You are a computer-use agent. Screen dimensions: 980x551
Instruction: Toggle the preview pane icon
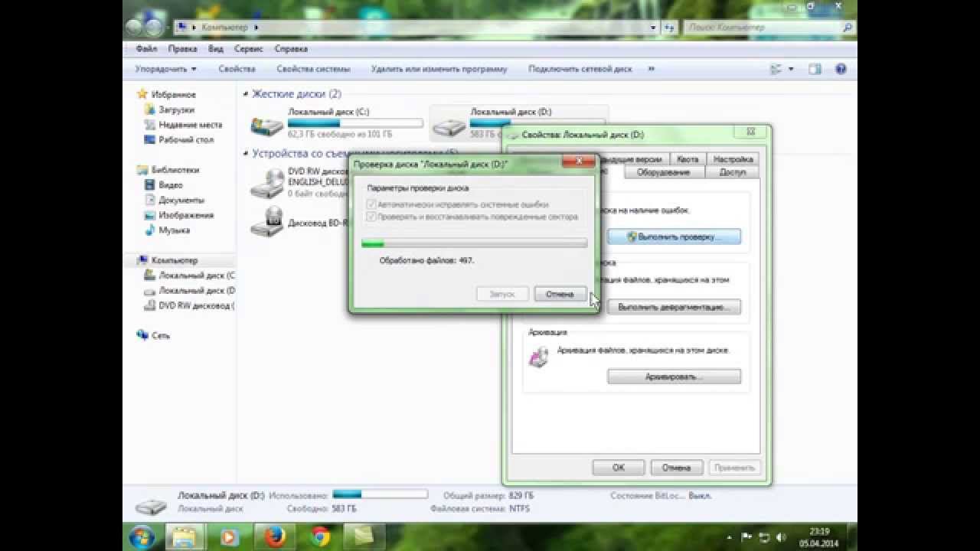tap(815, 69)
